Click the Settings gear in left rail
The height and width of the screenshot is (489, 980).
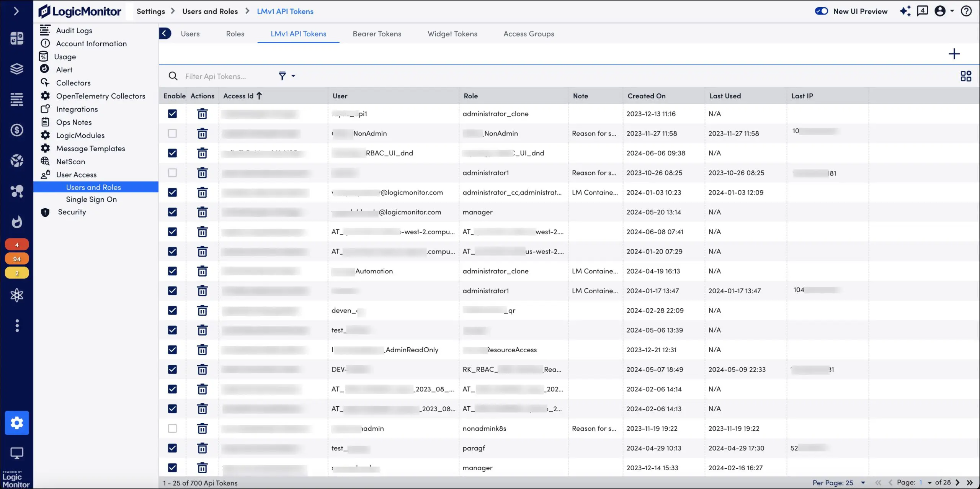[x=17, y=423]
